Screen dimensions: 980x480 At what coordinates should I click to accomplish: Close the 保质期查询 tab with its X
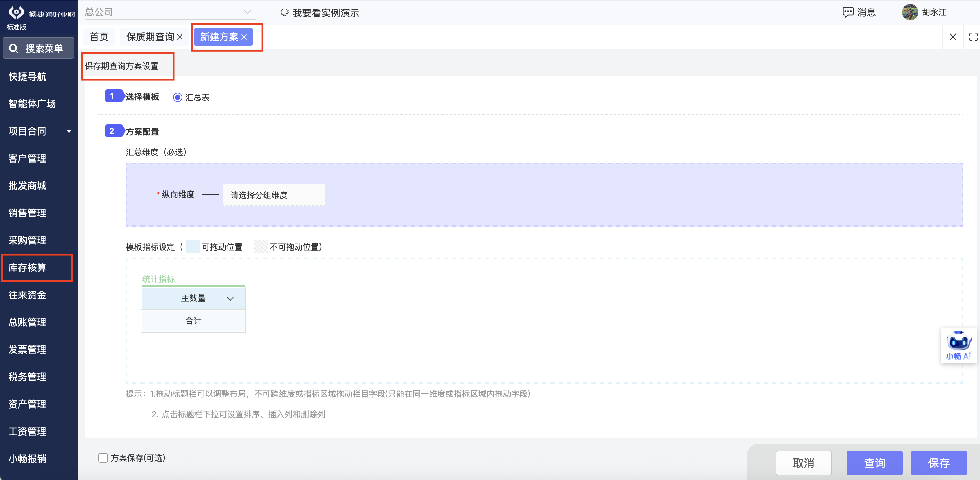[x=180, y=37]
